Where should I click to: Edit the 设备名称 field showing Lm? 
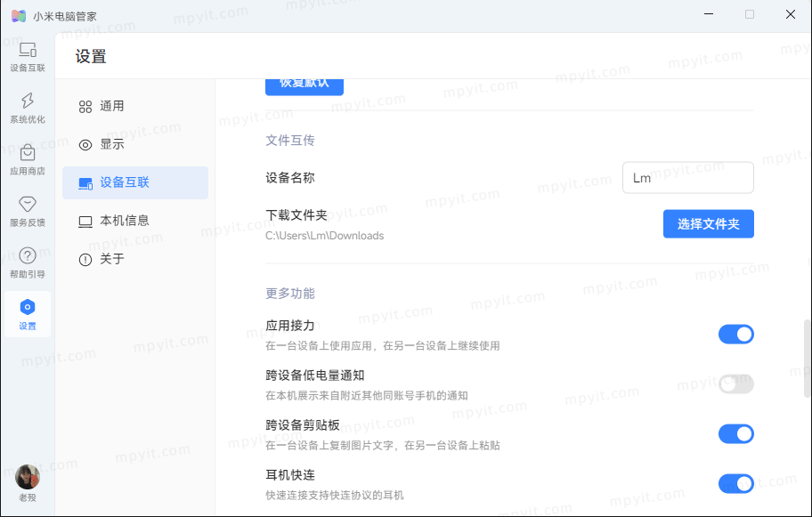[x=687, y=178]
